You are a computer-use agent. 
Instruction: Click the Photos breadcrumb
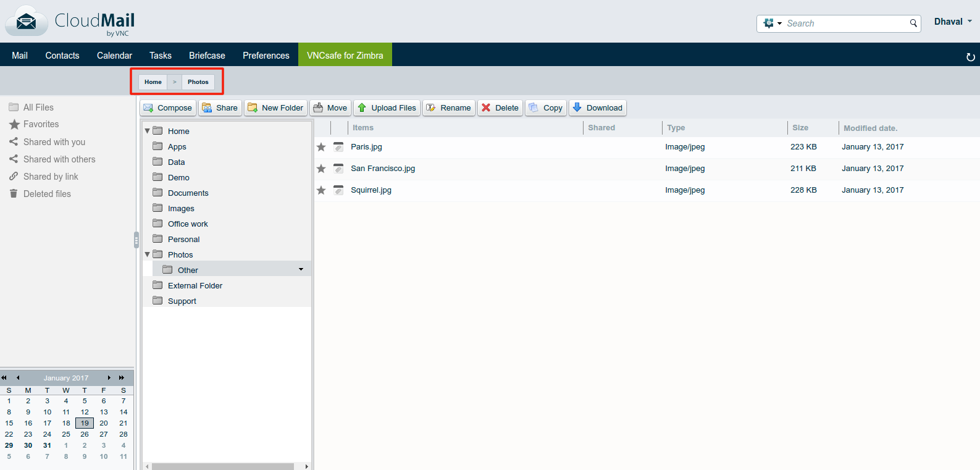coord(198,82)
